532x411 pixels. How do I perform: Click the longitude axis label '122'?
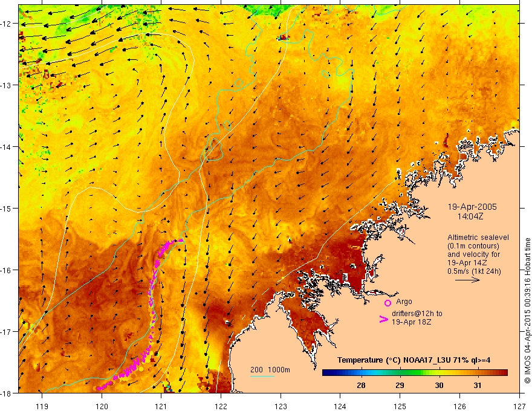click(221, 406)
